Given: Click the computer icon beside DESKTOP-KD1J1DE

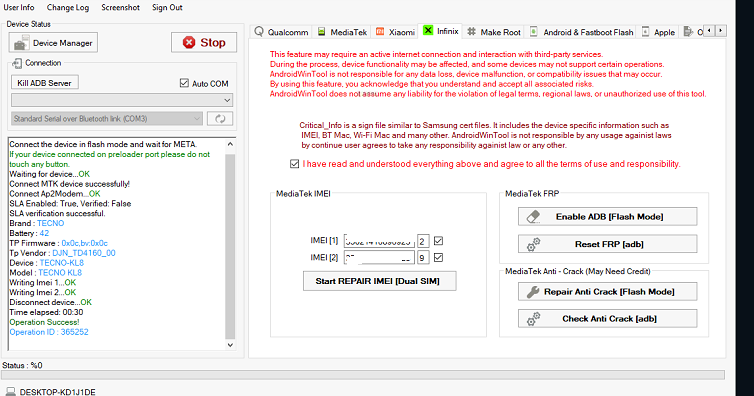Looking at the screenshot, I should (11, 392).
